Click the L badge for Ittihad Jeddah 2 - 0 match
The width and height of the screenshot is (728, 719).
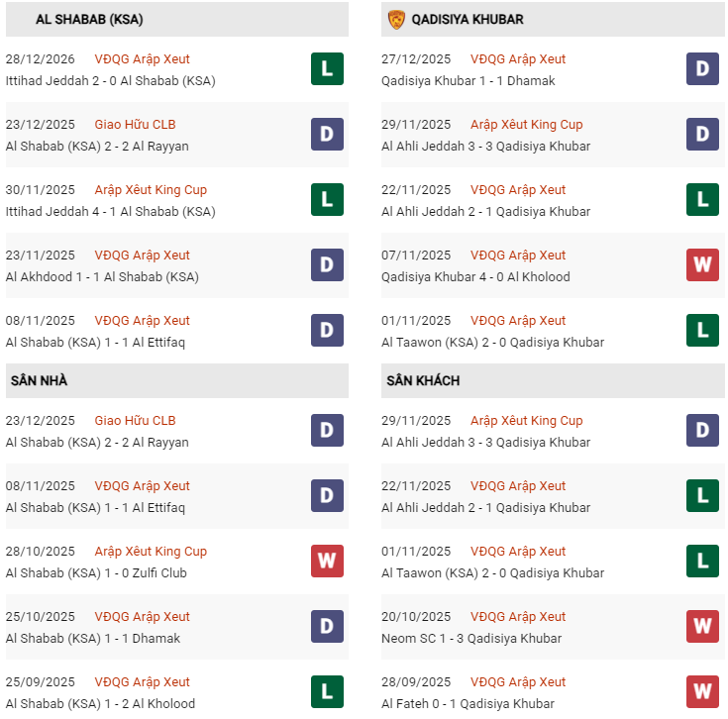coord(327,69)
